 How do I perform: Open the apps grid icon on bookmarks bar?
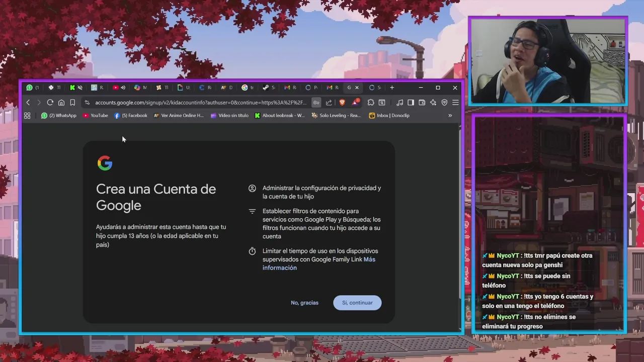(27, 116)
